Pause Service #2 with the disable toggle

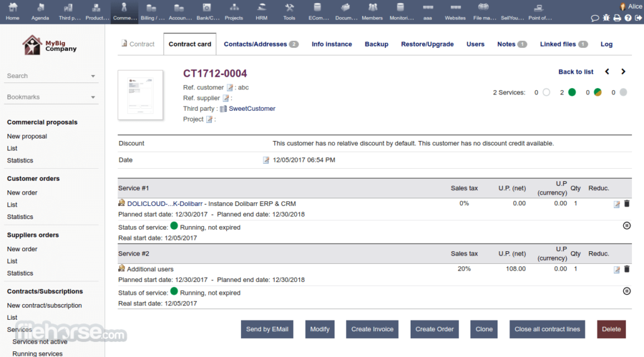[x=626, y=291]
